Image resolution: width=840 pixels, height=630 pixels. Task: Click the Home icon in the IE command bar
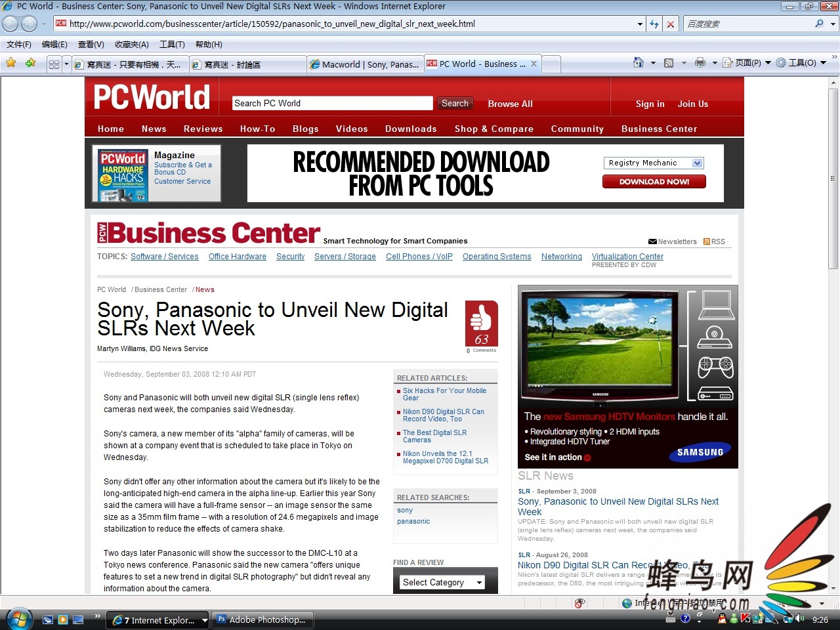tap(639, 62)
